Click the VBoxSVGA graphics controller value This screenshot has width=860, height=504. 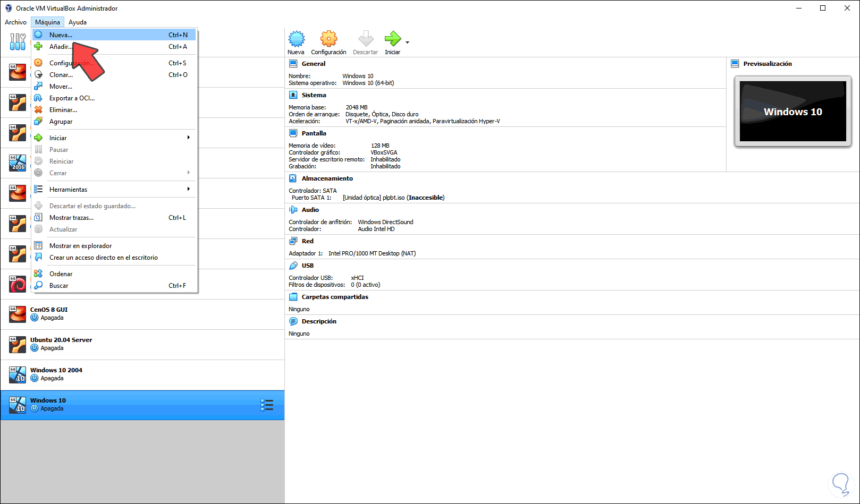384,152
